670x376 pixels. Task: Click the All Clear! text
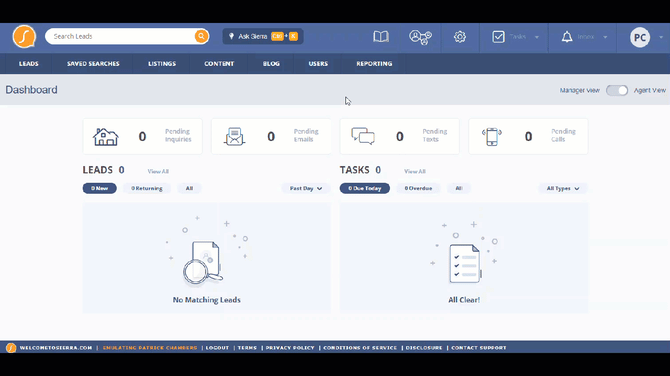(464, 300)
